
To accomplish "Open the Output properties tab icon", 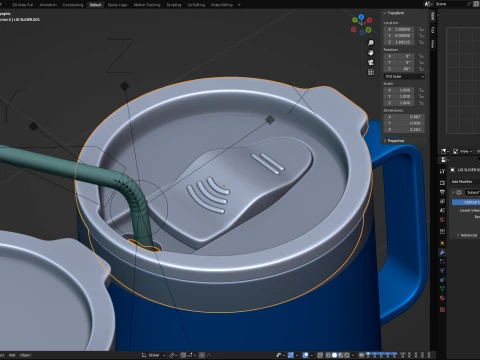I will 442,192.
